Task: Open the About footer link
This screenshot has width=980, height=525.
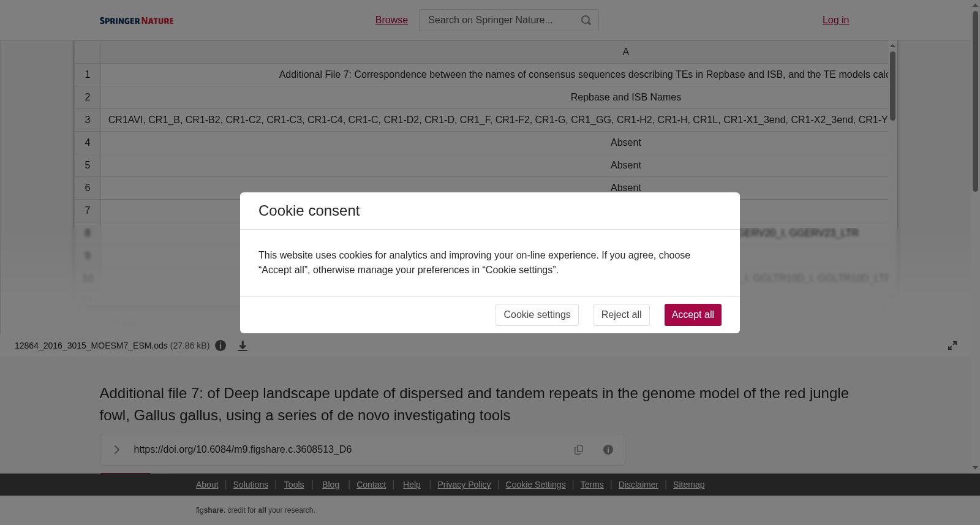Action: click(207, 485)
